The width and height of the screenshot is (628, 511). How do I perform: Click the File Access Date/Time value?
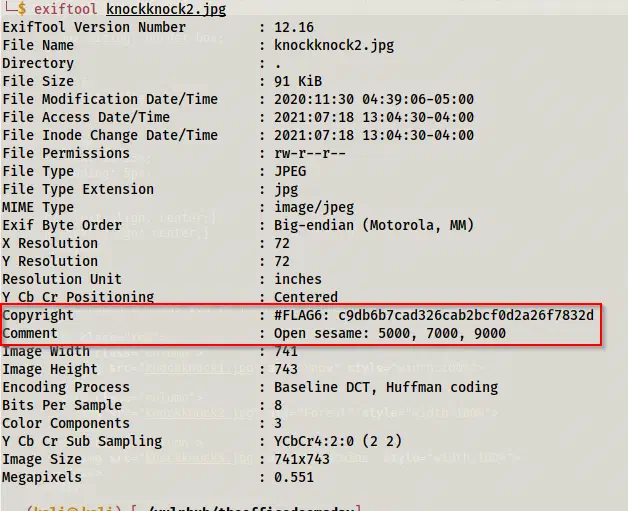pos(374,117)
